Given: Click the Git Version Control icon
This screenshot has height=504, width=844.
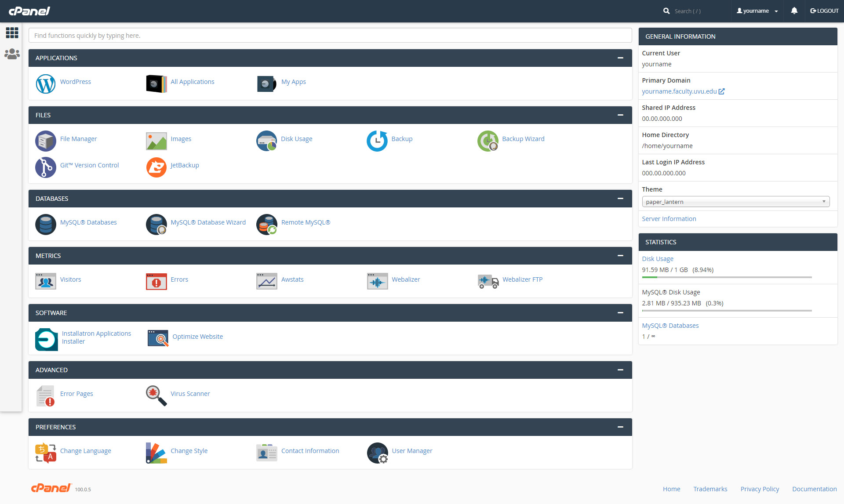Looking at the screenshot, I should point(46,167).
